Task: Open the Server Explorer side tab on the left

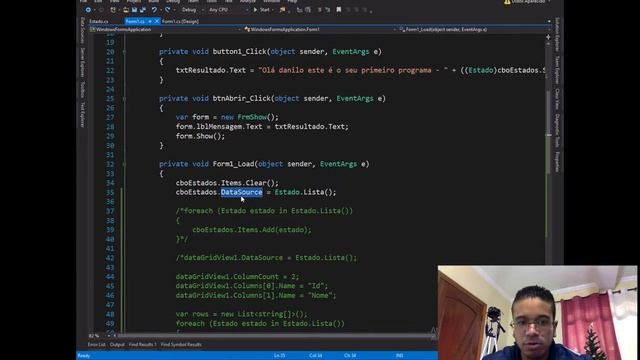Action: click(82, 62)
